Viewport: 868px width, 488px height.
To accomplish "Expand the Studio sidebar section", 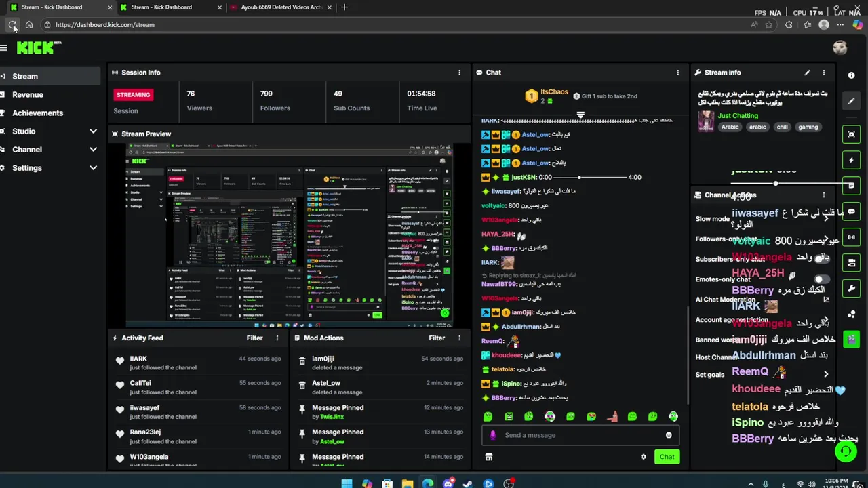I will [93, 131].
